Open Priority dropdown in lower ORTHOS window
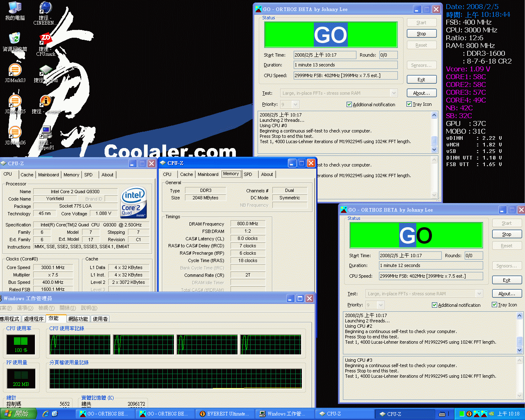Viewport: 525px width, 420px height. click(381, 305)
